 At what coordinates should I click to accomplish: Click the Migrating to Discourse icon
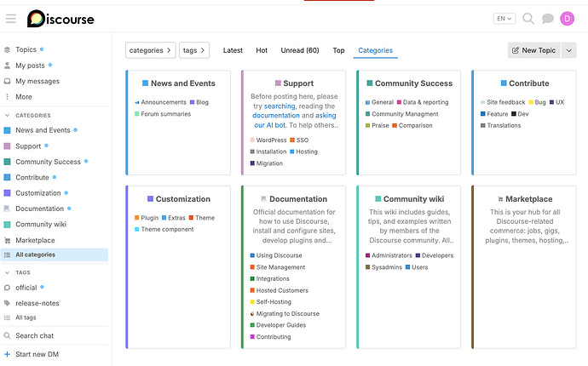point(252,314)
